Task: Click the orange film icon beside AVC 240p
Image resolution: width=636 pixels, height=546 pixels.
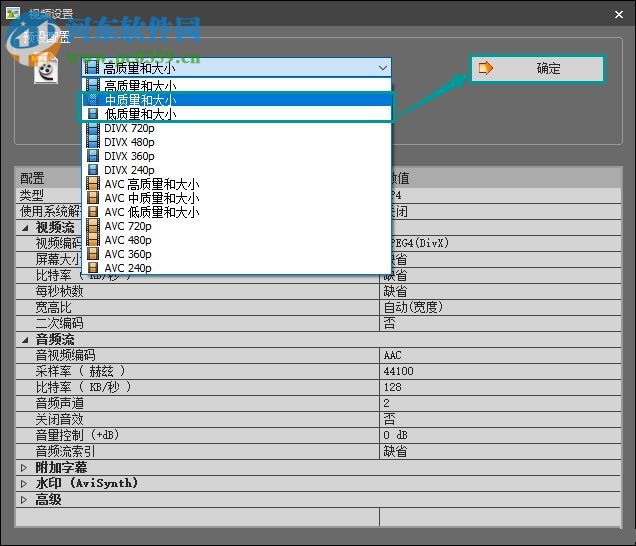Action: 93,268
